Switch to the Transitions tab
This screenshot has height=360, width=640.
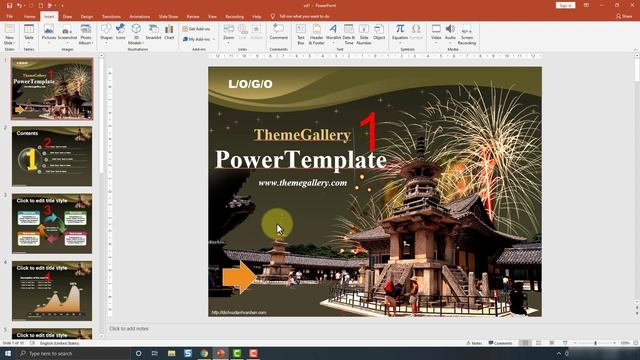(111, 17)
